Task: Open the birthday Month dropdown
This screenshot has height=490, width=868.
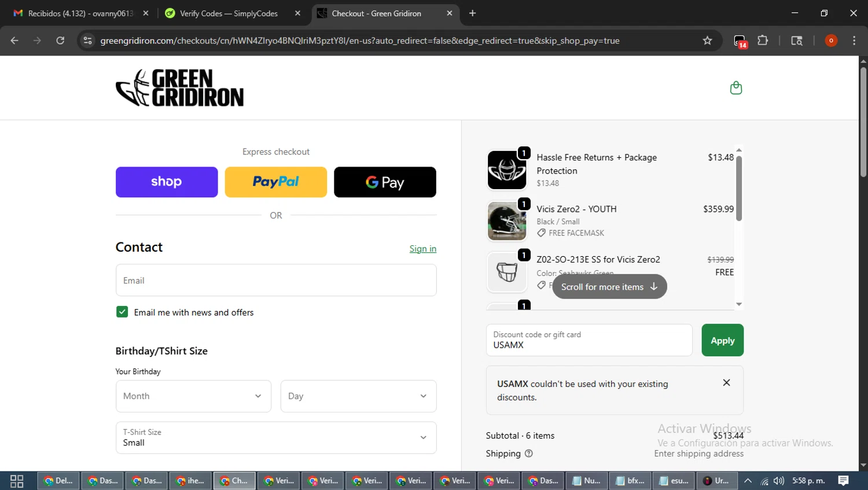Action: (x=193, y=396)
